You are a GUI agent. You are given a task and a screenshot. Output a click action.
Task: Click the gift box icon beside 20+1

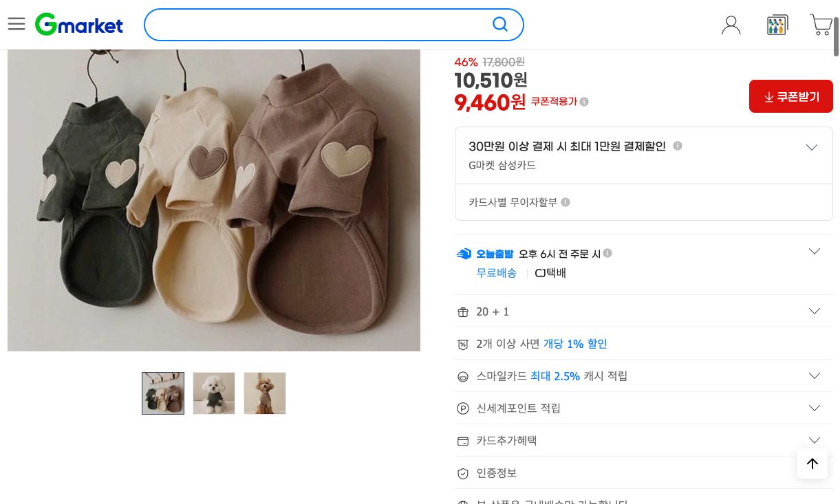tap(463, 311)
